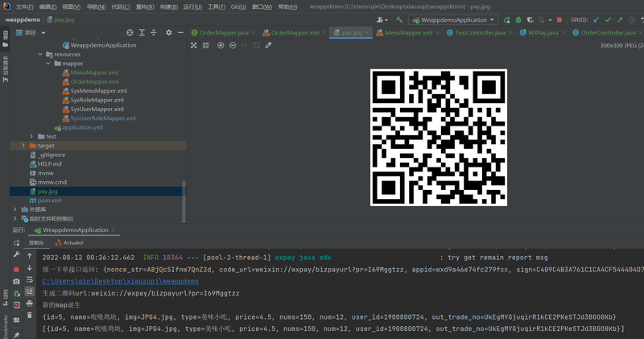Viewport: 644px width, 339px height.
Task: Hide the project tool window
Action: pos(180,32)
